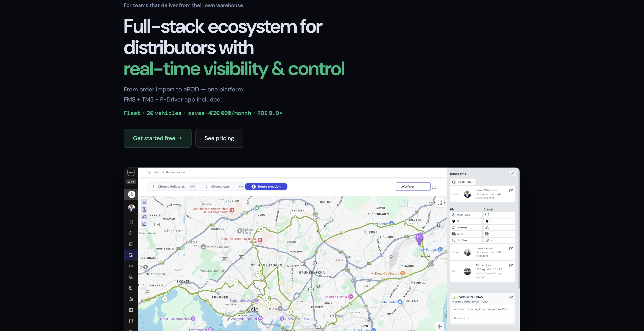Click Lukas Nielsen driver photo
Viewport: 644px width, 331px height.
pyautogui.click(x=467, y=252)
